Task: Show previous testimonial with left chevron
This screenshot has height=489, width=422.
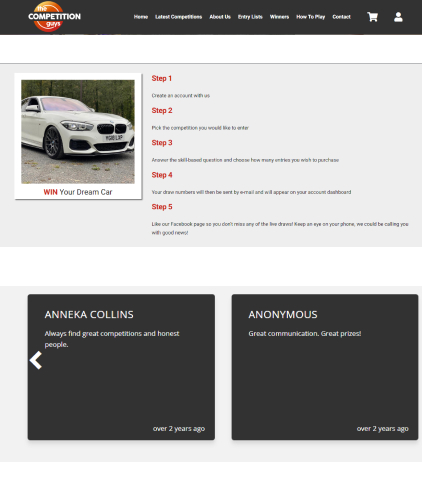Action: pyautogui.click(x=36, y=360)
